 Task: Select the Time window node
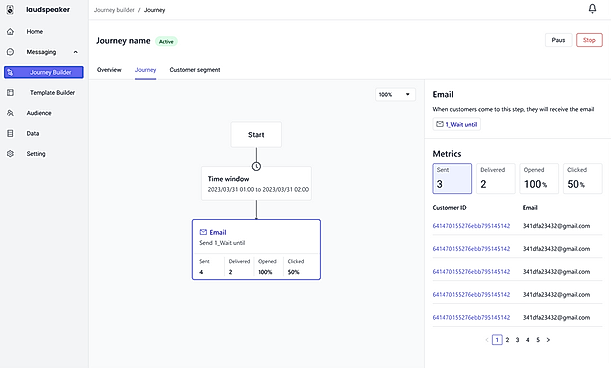256,184
